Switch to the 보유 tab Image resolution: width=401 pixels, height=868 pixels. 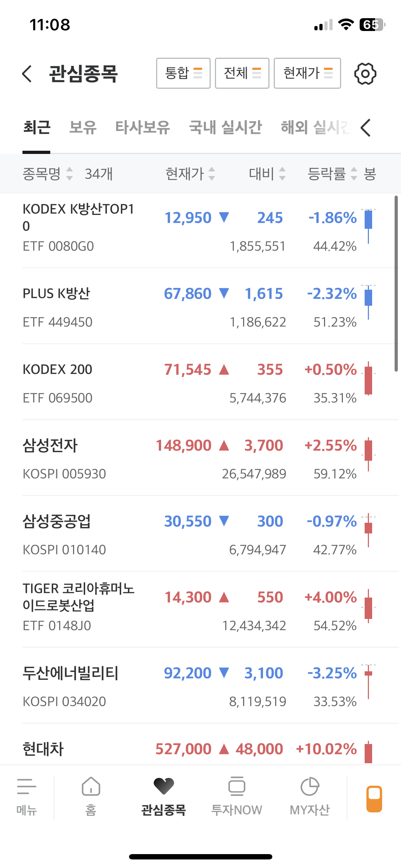coord(83,128)
